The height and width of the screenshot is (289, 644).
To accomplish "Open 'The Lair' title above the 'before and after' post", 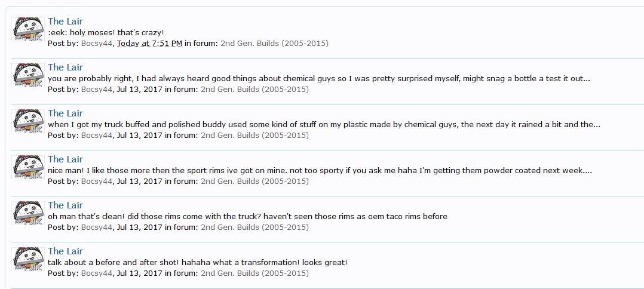I will pyautogui.click(x=65, y=251).
